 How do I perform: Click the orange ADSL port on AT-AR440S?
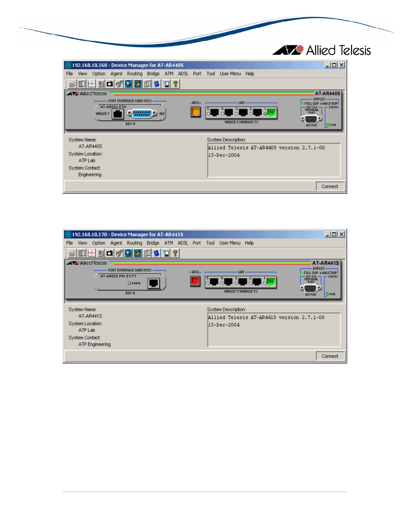(x=196, y=112)
